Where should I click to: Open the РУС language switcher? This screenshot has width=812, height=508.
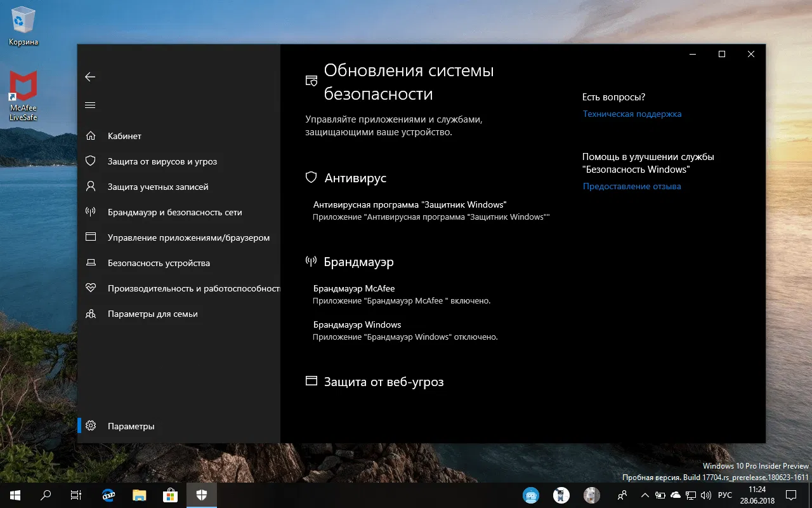(x=724, y=495)
